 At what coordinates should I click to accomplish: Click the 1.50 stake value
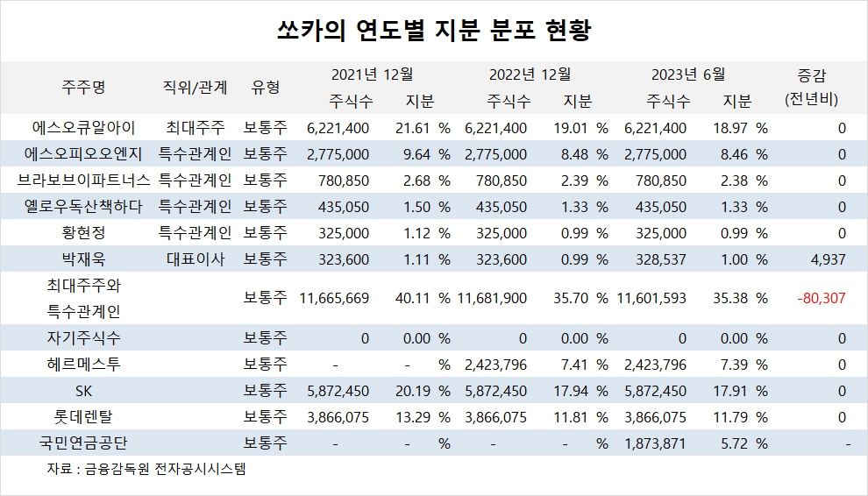416,207
